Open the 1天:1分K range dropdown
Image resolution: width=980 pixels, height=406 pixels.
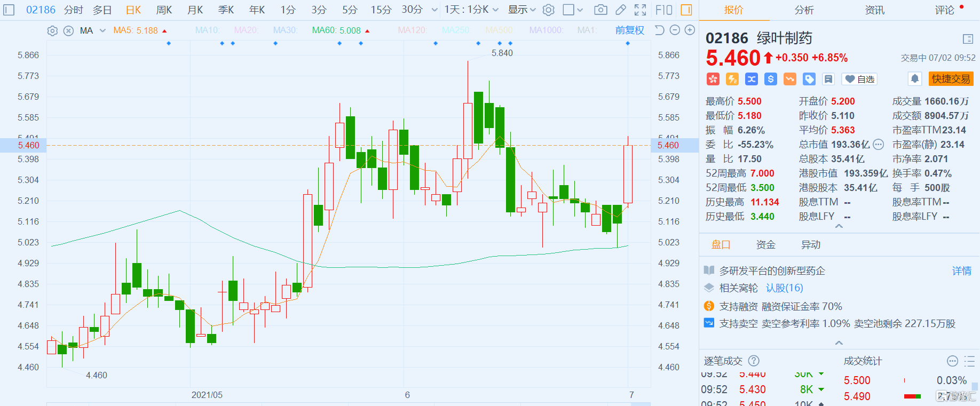471,10
